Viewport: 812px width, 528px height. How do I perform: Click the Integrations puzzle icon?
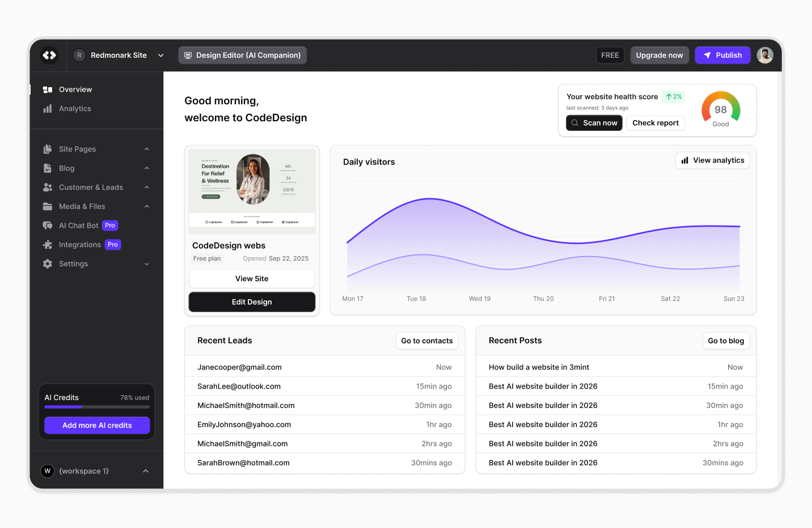[48, 245]
